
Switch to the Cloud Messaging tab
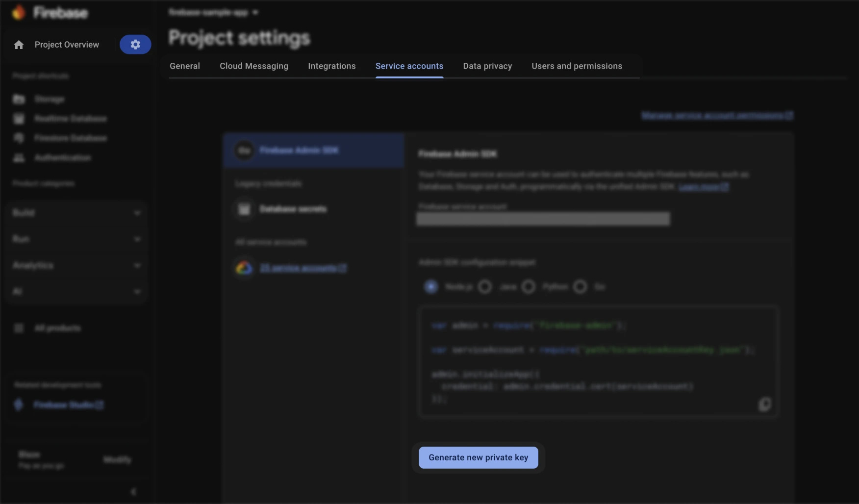(253, 66)
